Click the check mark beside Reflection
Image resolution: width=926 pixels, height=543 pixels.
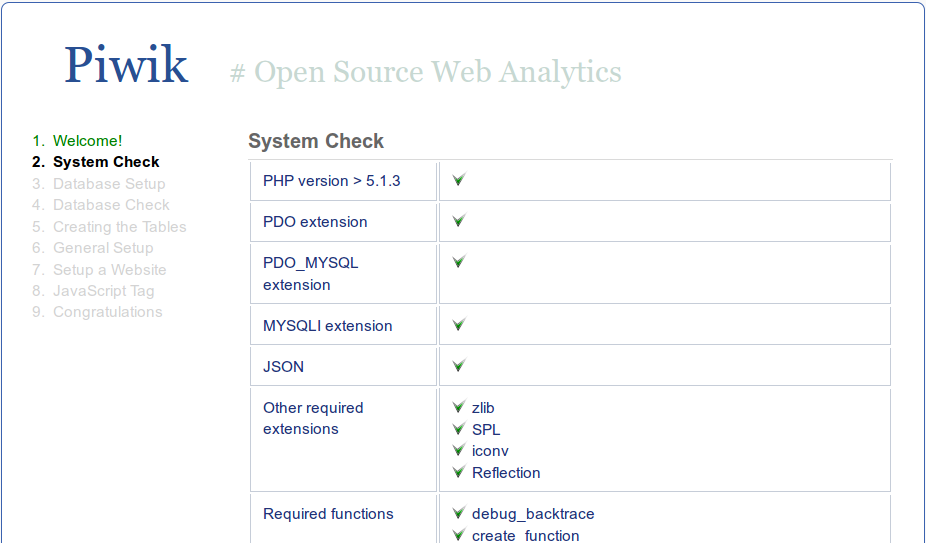[x=459, y=472]
